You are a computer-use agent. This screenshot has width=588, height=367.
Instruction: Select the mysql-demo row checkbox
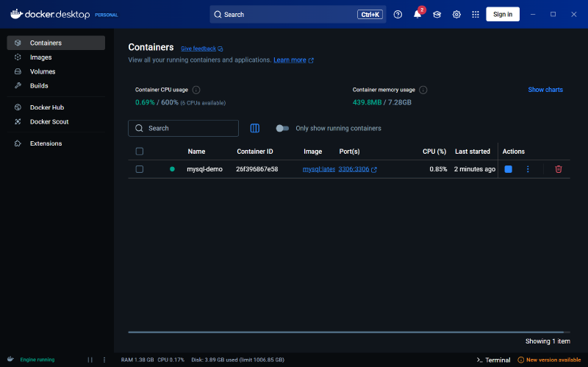click(140, 169)
